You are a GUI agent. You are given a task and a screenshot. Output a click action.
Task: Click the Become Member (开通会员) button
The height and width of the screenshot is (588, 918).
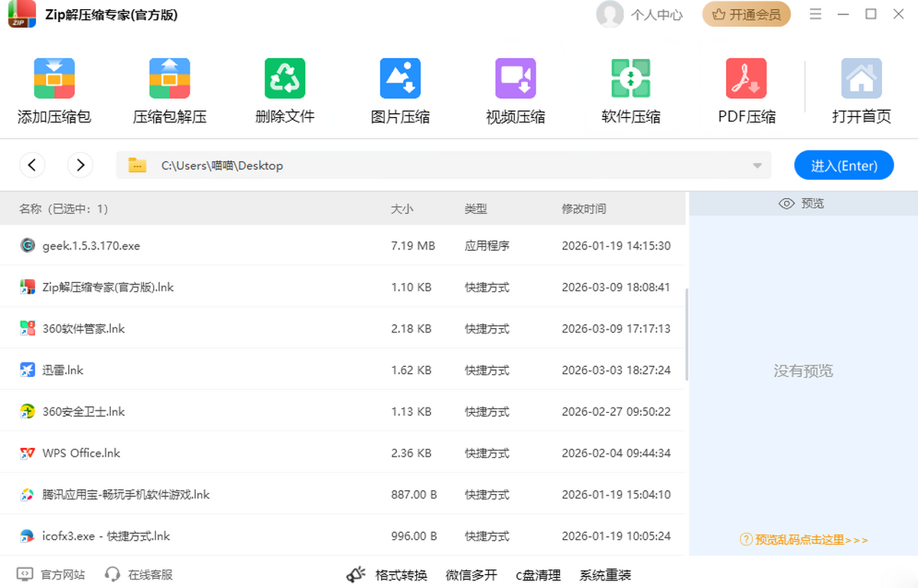point(746,15)
